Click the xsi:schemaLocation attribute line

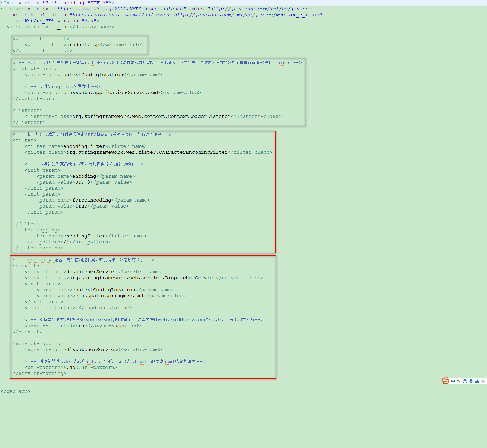pyautogui.click(x=168, y=15)
